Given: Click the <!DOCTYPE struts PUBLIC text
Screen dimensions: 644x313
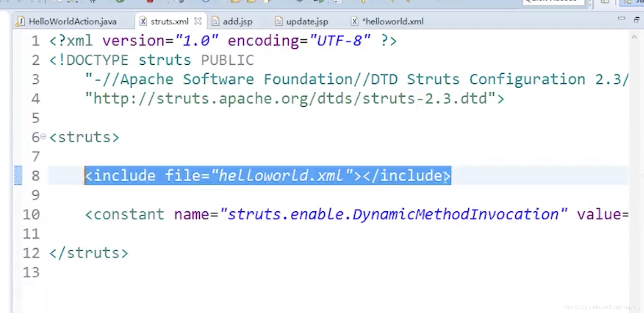Looking at the screenshot, I should 152,60.
